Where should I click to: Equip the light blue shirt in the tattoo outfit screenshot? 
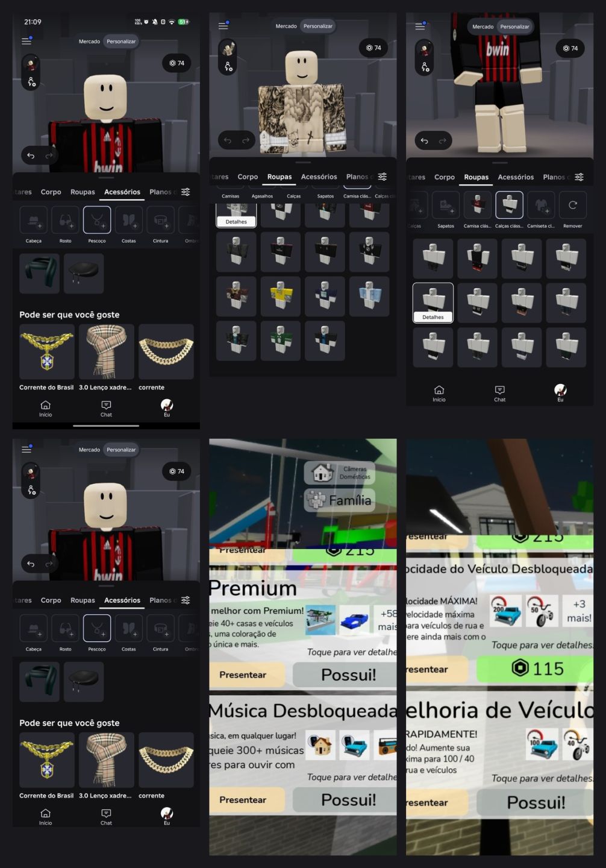click(x=369, y=297)
